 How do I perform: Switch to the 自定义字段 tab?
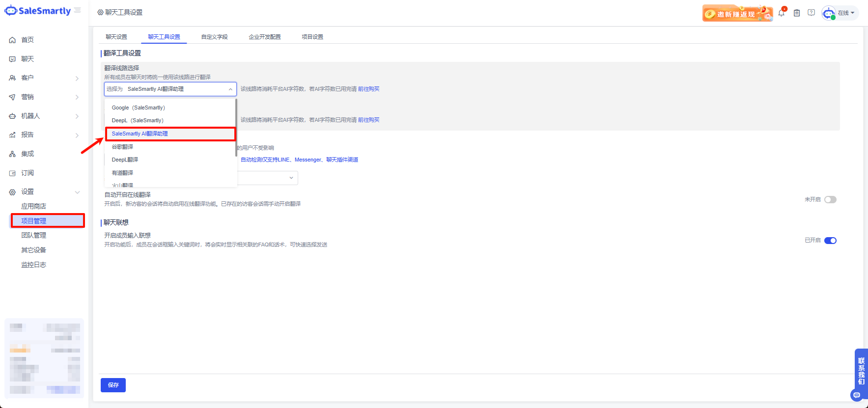point(214,37)
